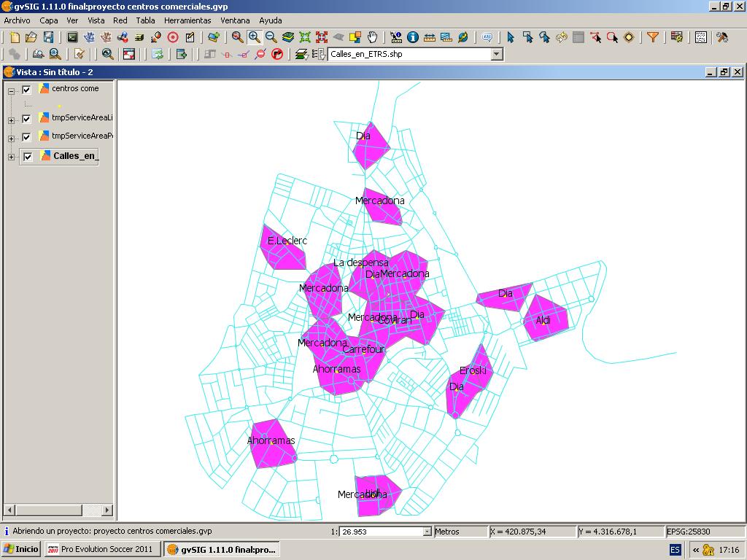Open the map scale dropdown arrow

point(427,532)
